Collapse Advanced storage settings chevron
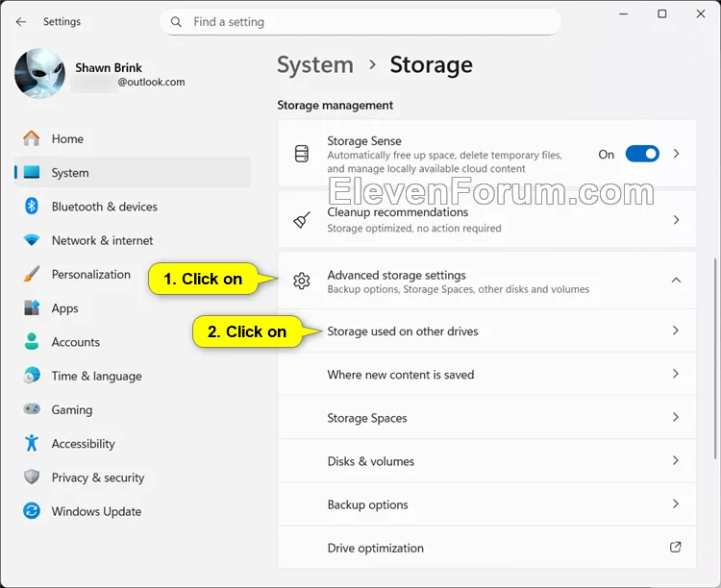 676,280
